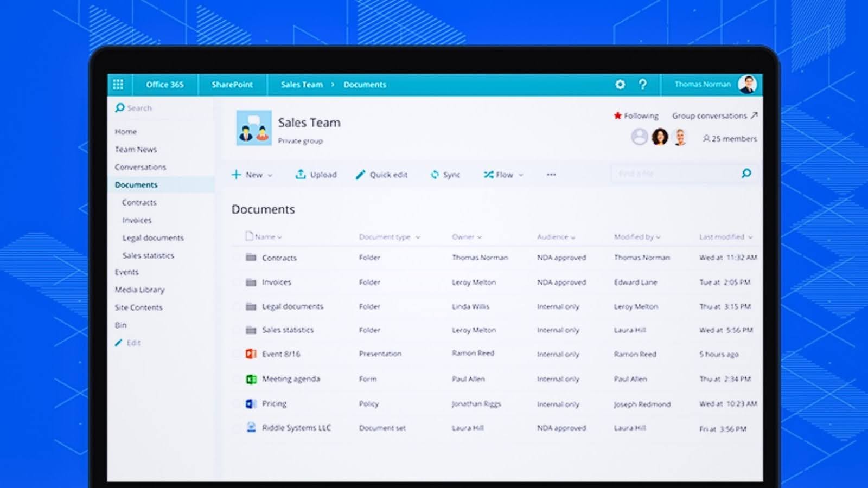Select the Sync icon in the toolbar
Image resolution: width=868 pixels, height=488 pixels.
435,175
